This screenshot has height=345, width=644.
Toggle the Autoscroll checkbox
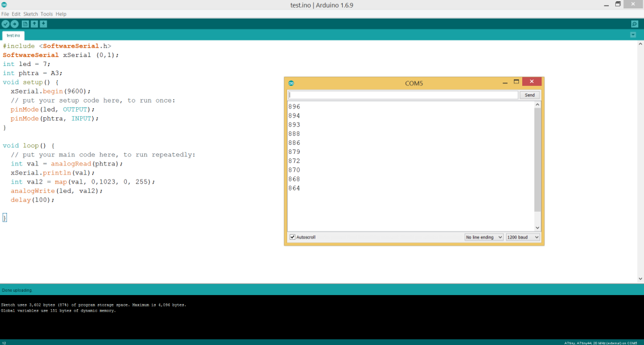292,237
